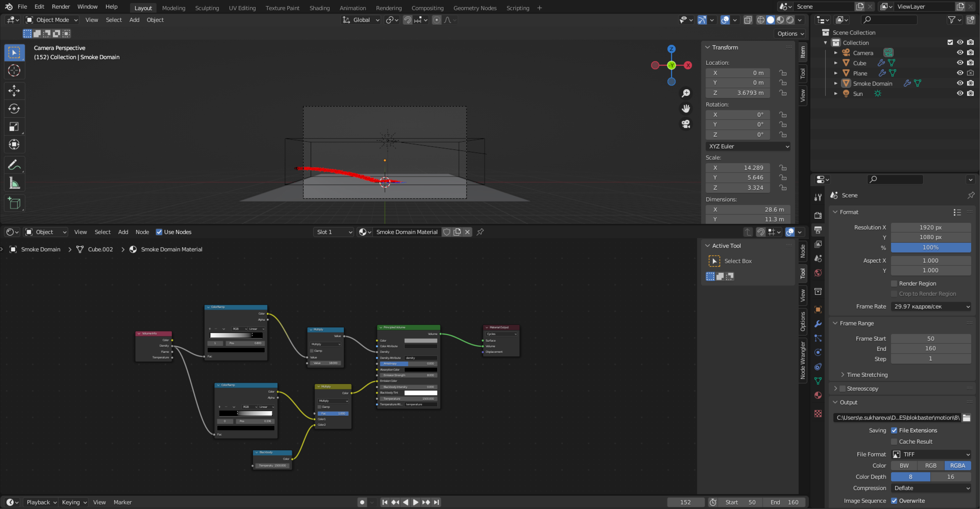Open the output path folder browser
The width and height of the screenshot is (980, 509).
pyautogui.click(x=966, y=418)
